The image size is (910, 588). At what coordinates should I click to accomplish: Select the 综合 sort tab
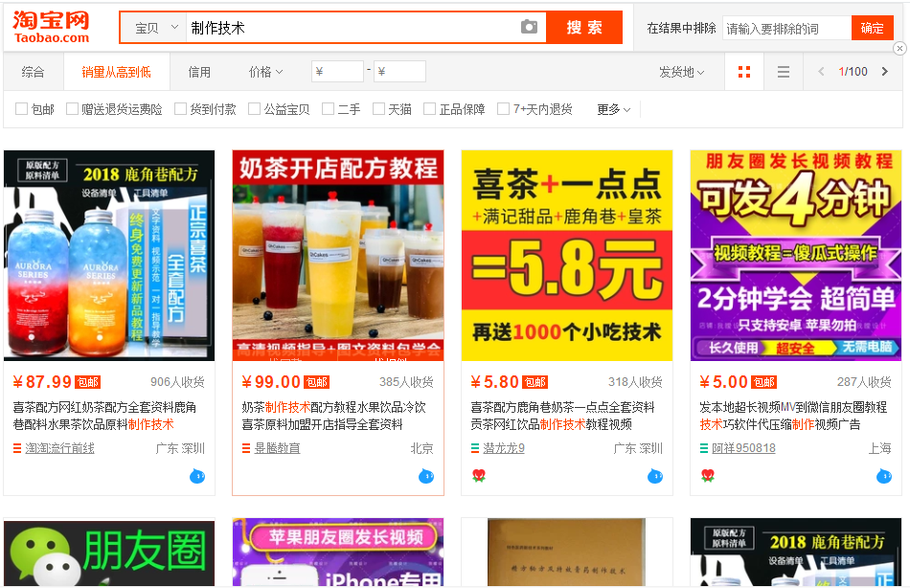pos(34,72)
